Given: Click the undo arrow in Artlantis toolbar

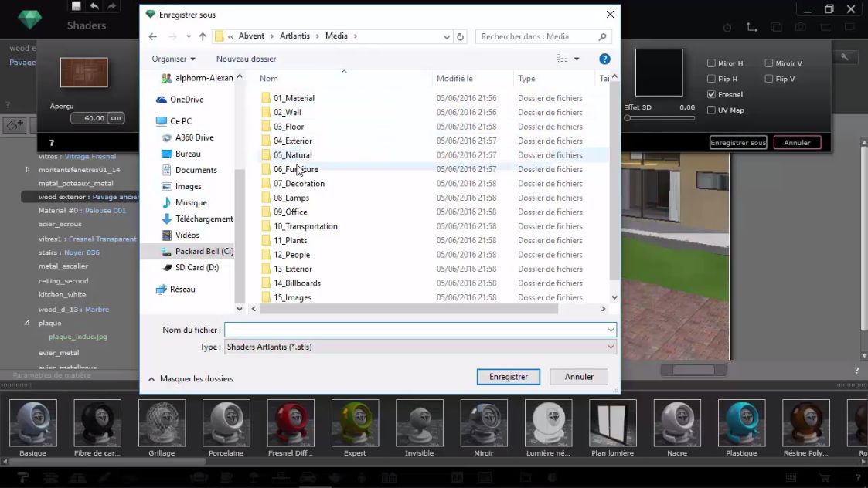Looking at the screenshot, I should point(94,6).
